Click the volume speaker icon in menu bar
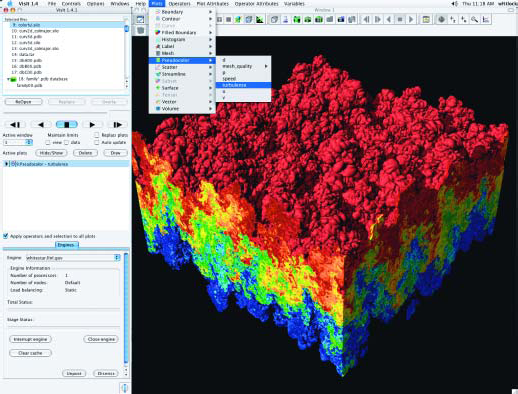Screen dimensions: 518x394 click(454, 4)
